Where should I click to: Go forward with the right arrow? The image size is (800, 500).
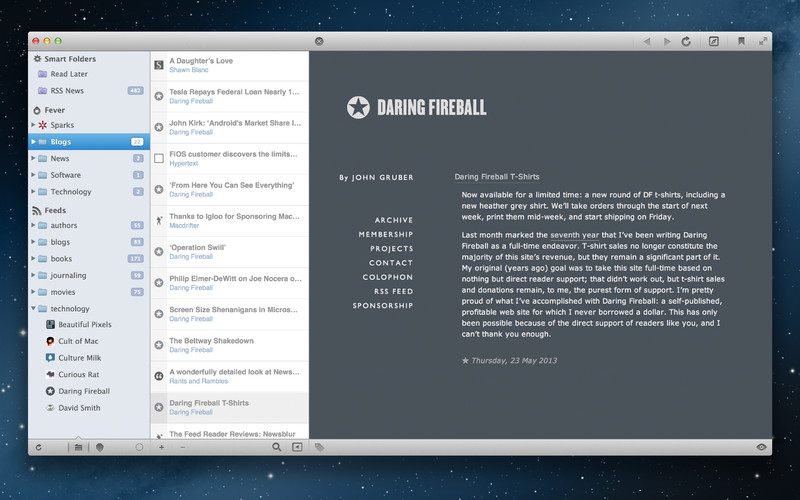click(667, 41)
